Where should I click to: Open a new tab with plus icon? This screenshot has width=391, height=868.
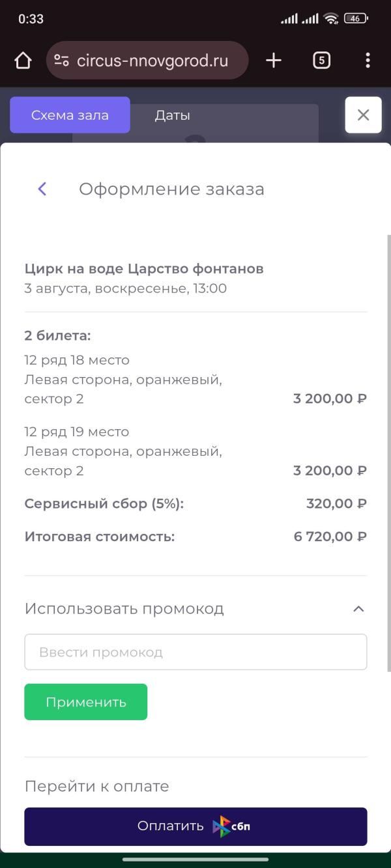[274, 61]
